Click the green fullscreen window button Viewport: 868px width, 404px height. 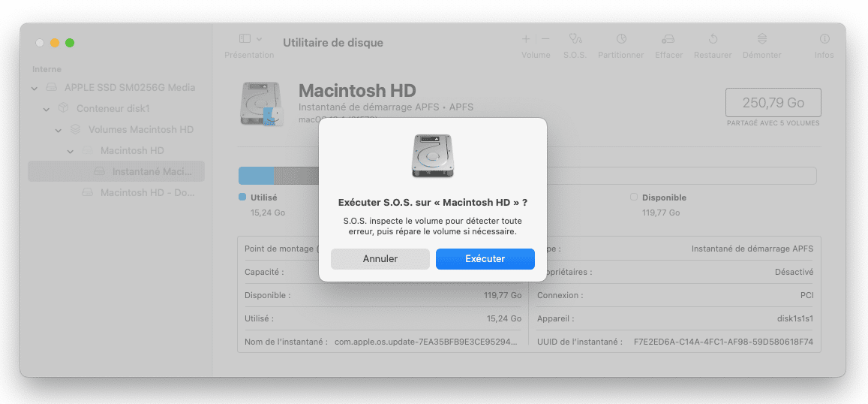70,43
